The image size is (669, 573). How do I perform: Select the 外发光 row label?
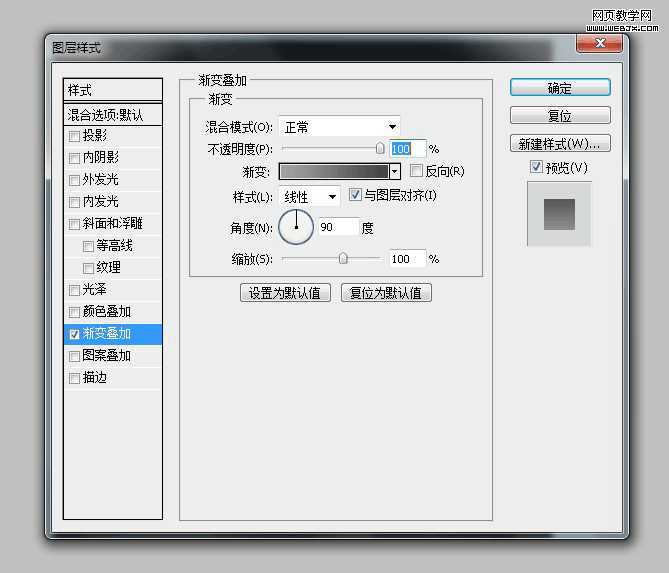pos(101,179)
